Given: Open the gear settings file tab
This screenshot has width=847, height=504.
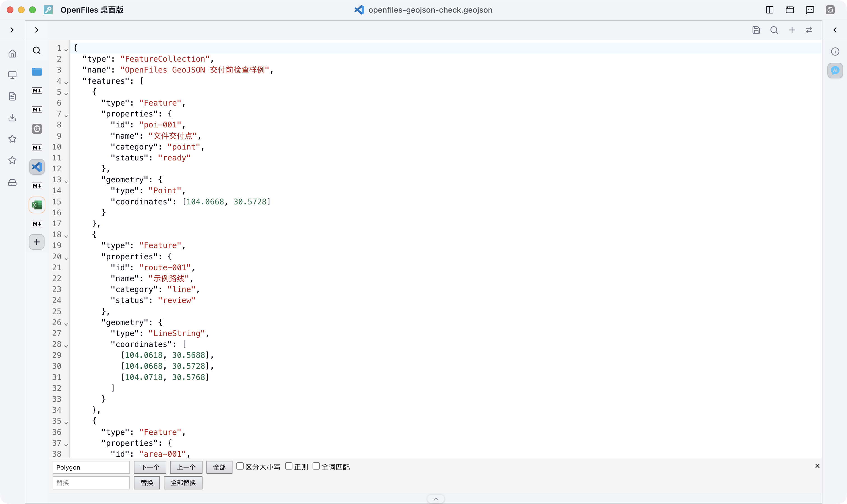Looking at the screenshot, I should coord(37,129).
